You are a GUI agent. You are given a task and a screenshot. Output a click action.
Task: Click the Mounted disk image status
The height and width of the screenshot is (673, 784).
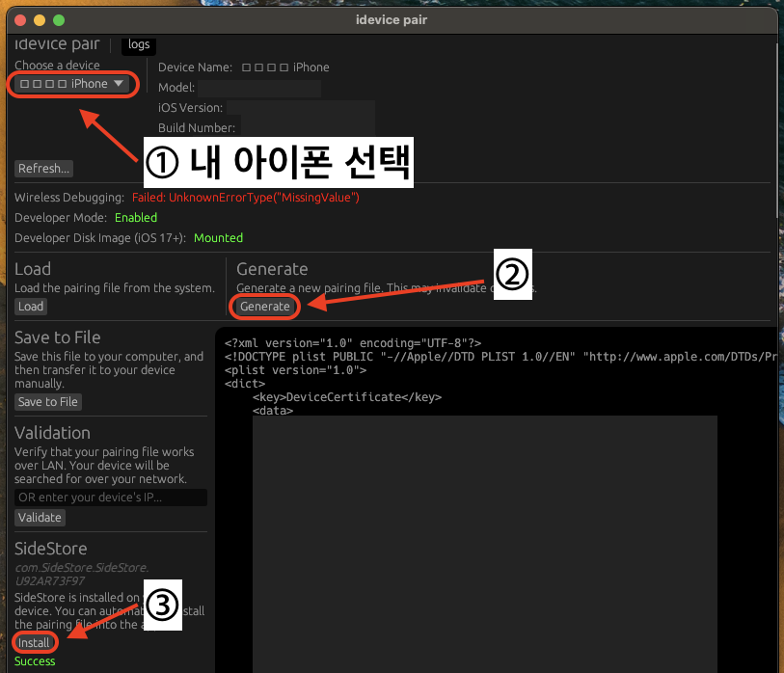click(219, 238)
